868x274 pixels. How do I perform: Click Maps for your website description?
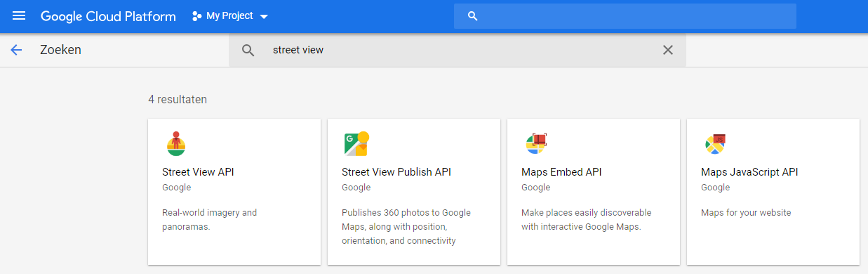[x=746, y=212]
